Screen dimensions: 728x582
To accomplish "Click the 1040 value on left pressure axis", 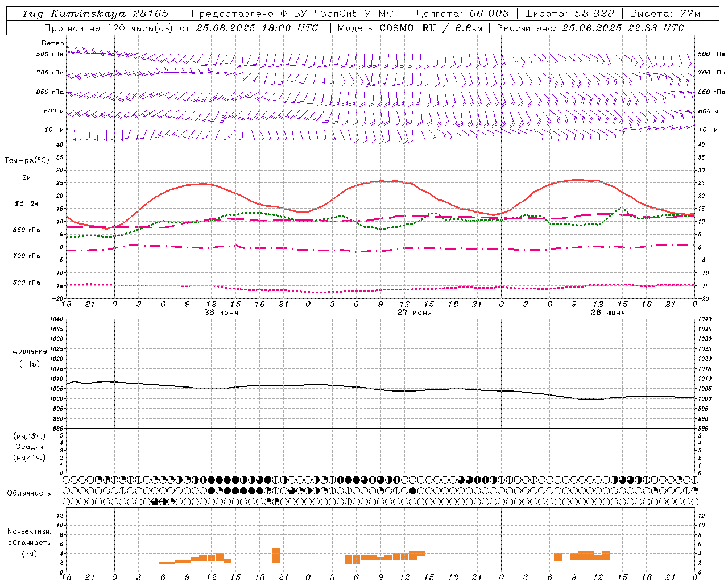I will point(55,319).
